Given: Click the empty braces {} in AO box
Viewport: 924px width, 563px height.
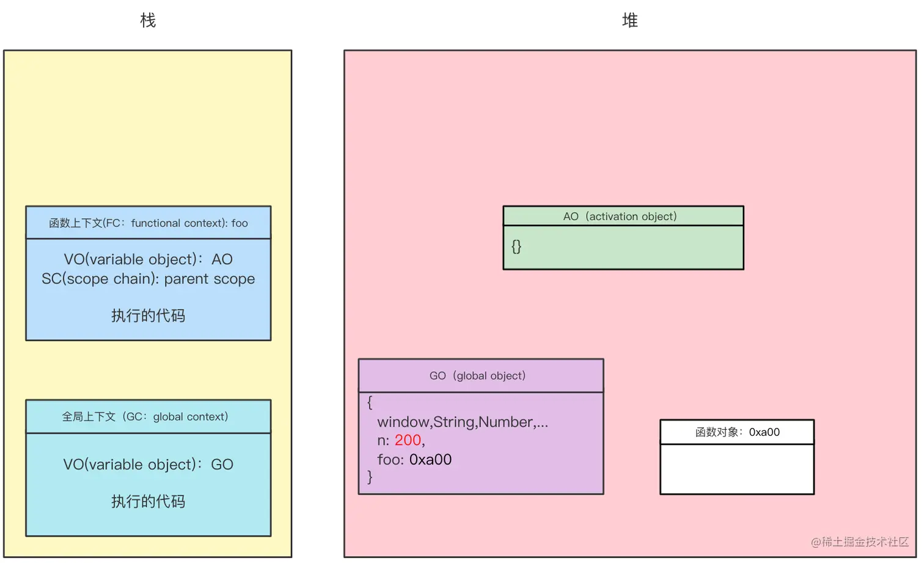Looking at the screenshot, I should pos(516,246).
